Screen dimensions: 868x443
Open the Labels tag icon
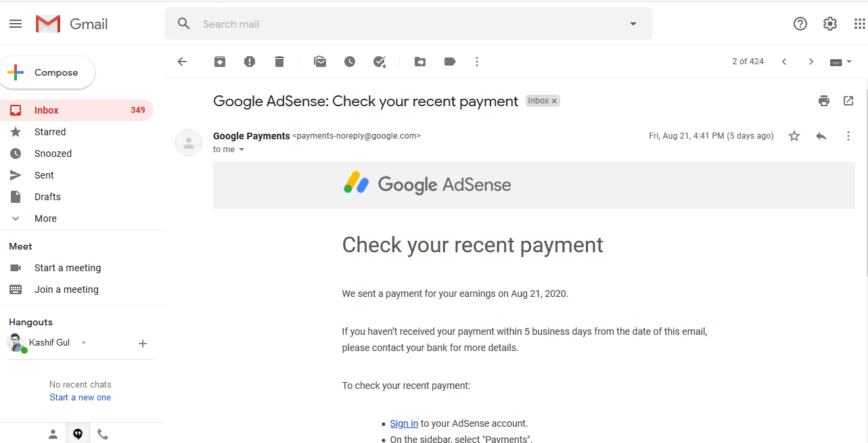[450, 62]
